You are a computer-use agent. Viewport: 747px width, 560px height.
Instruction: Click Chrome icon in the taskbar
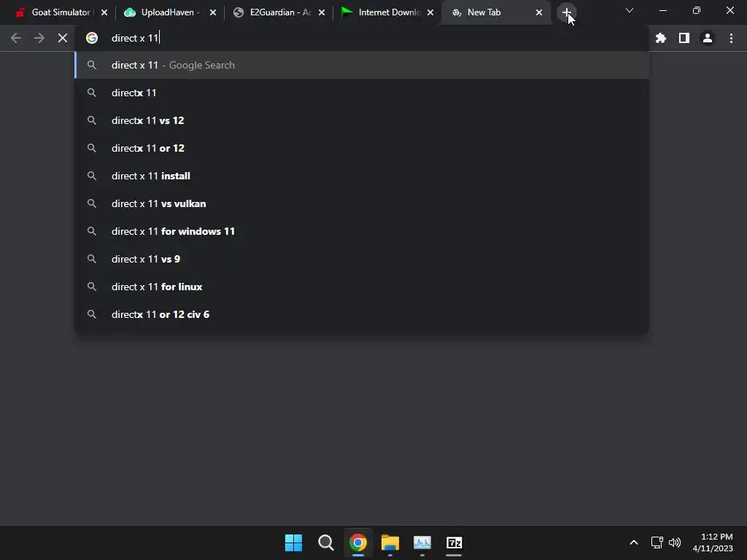357,542
